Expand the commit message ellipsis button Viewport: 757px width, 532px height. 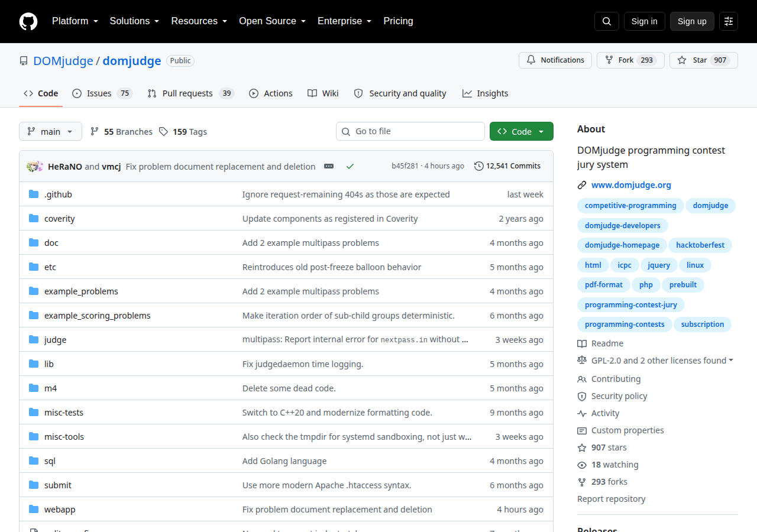click(329, 166)
